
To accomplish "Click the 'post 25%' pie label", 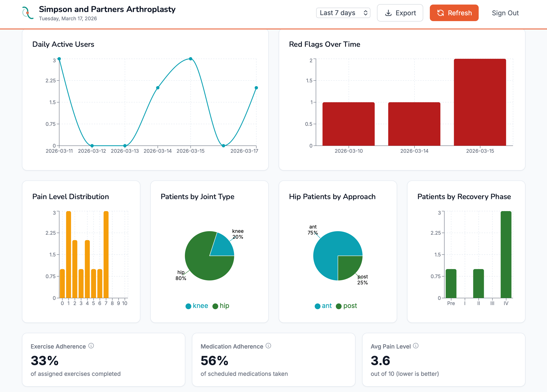I will (x=363, y=279).
